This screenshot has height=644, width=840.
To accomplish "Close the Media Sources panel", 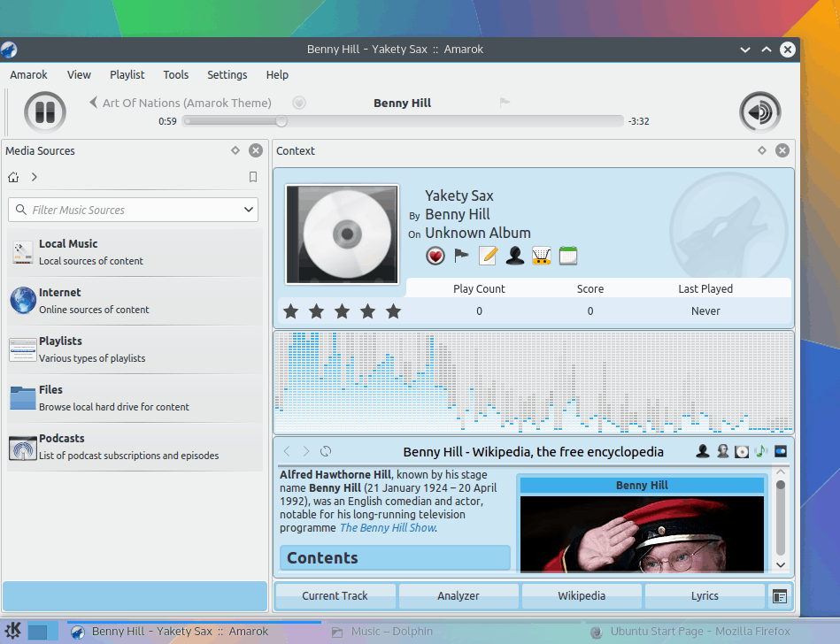I will coord(256,150).
